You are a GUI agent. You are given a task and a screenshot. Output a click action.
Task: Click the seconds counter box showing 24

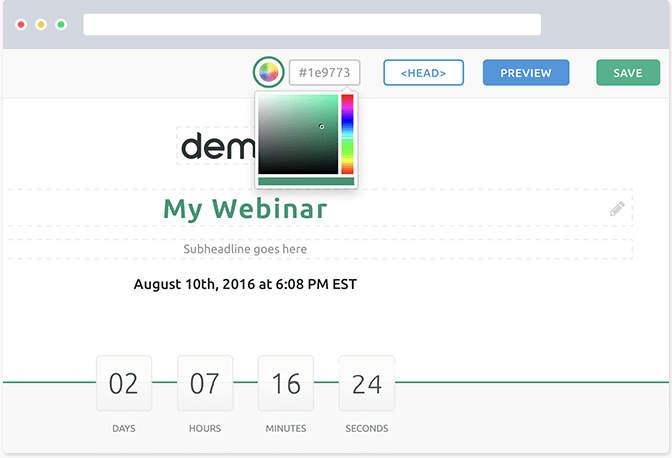[x=367, y=383]
